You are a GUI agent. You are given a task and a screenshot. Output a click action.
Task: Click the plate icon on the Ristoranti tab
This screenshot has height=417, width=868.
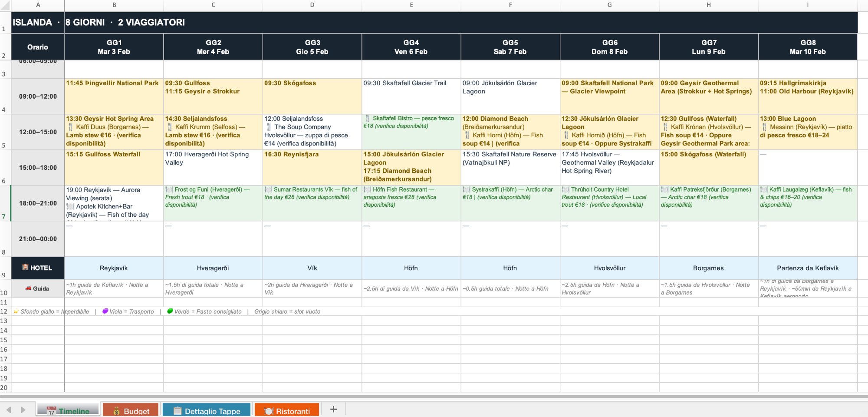tap(269, 410)
